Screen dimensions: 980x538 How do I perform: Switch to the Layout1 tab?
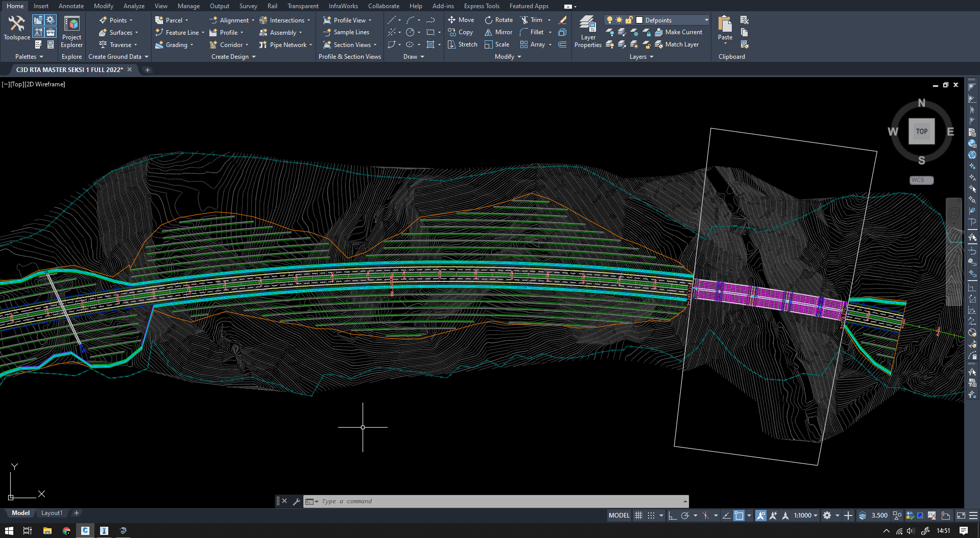[52, 512]
